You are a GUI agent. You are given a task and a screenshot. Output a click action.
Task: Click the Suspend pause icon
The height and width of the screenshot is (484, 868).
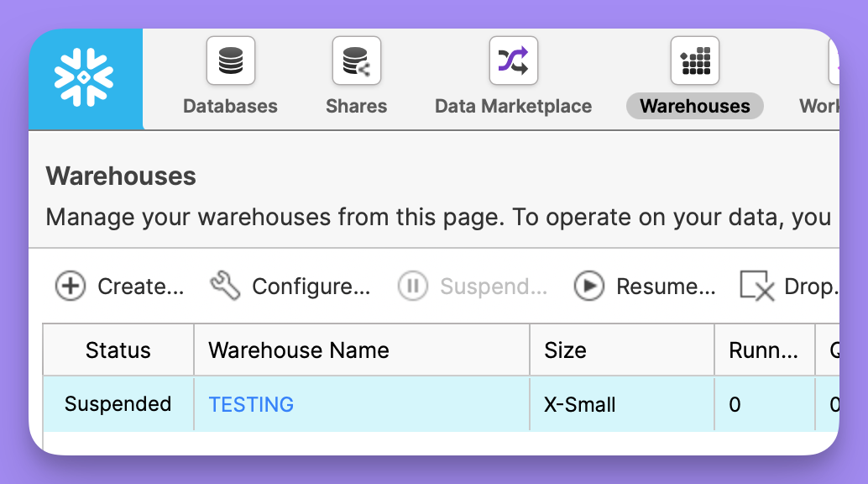pyautogui.click(x=413, y=286)
